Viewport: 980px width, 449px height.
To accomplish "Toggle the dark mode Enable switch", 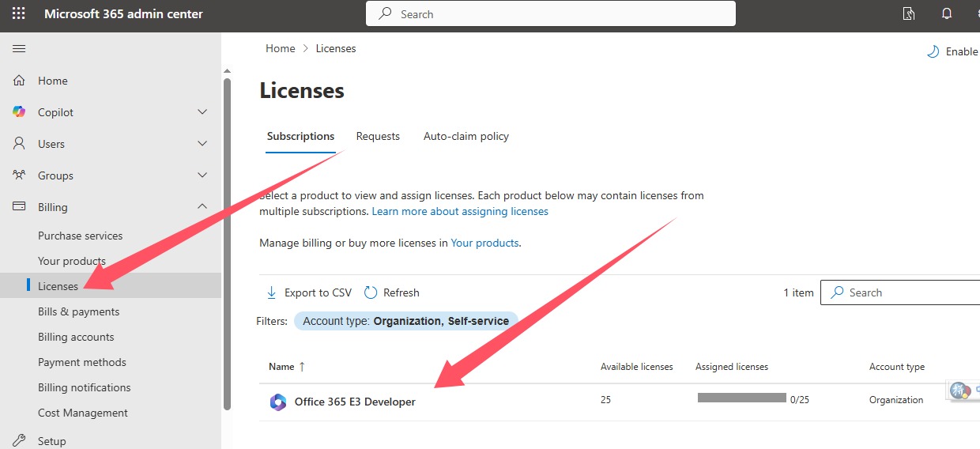I will point(933,51).
